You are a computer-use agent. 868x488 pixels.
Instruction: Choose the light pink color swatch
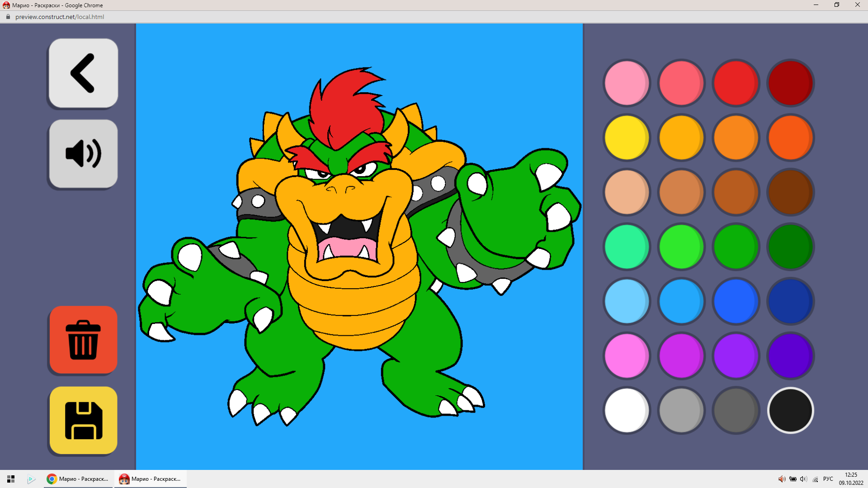pyautogui.click(x=627, y=83)
